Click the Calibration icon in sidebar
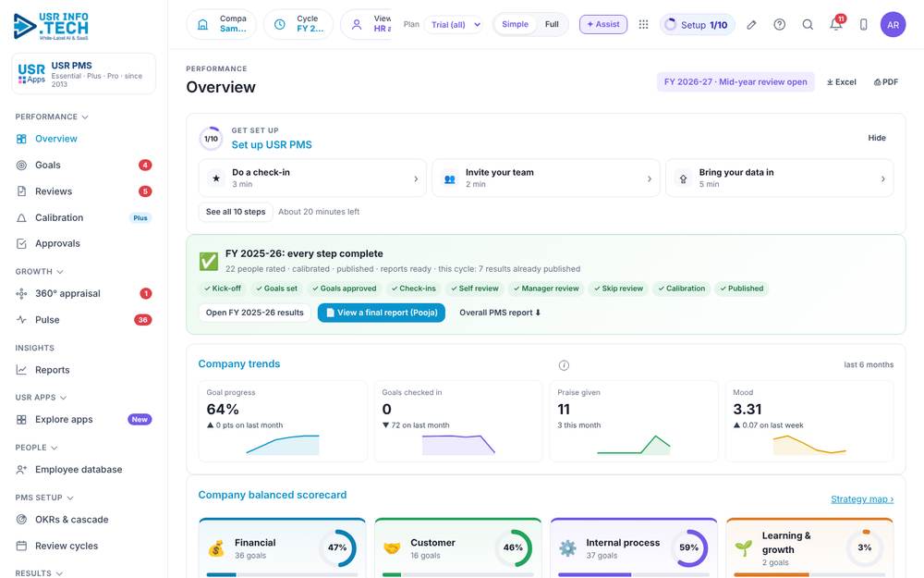The image size is (924, 578). tap(21, 217)
